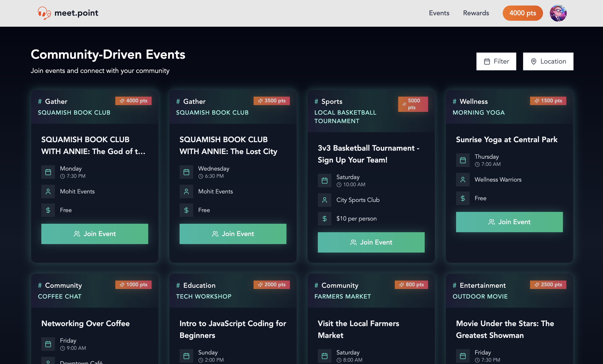Join the Sunrise Yoga at Central Park event
Viewport: 603px width, 364px height.
point(509,222)
